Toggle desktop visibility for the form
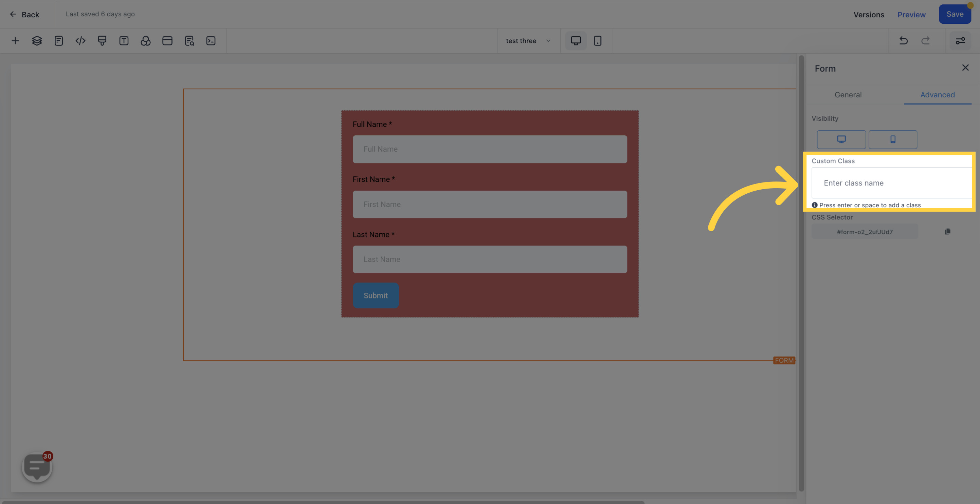The width and height of the screenshot is (980, 504). (x=841, y=139)
